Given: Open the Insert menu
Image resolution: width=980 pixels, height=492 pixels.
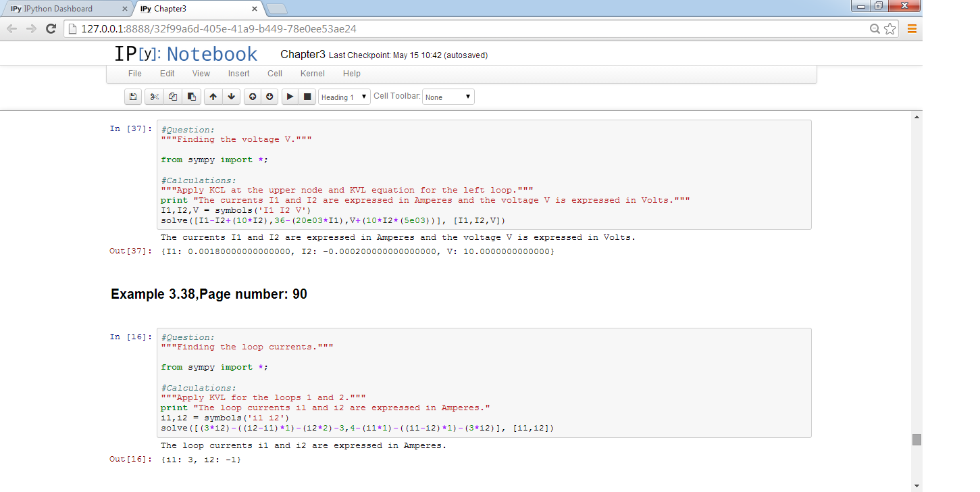Looking at the screenshot, I should (x=238, y=74).
